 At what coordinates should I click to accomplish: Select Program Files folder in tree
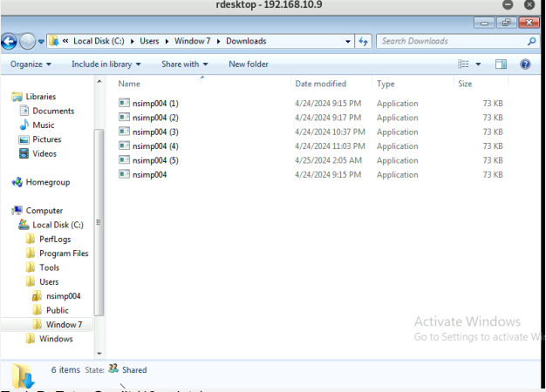coord(63,253)
